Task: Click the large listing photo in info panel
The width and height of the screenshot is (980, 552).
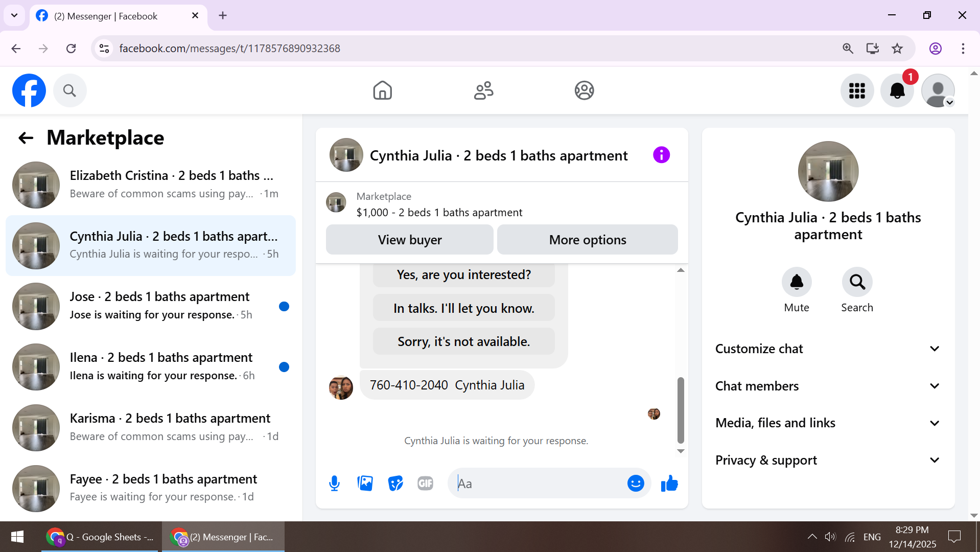Action: click(828, 171)
